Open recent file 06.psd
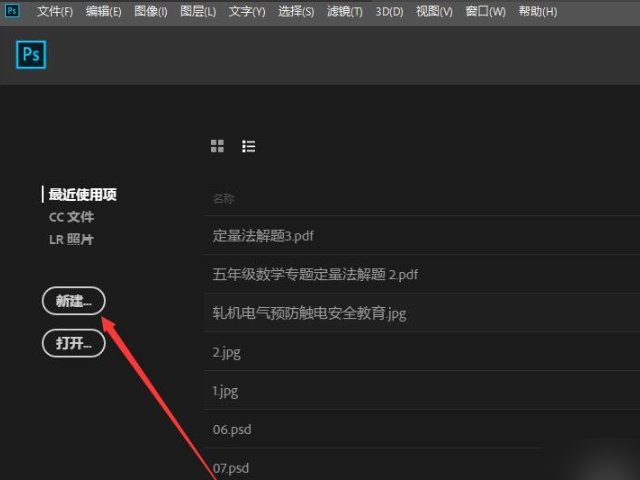Image resolution: width=640 pixels, height=480 pixels. [422, 429]
